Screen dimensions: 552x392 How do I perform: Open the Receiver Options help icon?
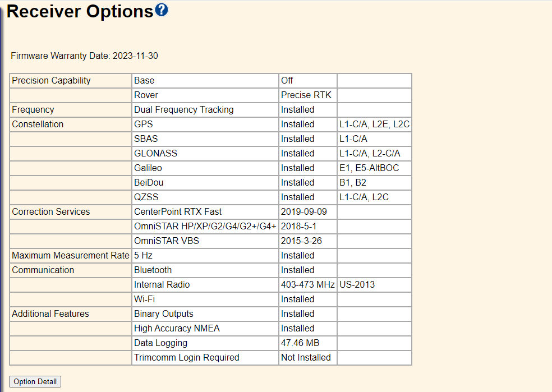coord(161,10)
